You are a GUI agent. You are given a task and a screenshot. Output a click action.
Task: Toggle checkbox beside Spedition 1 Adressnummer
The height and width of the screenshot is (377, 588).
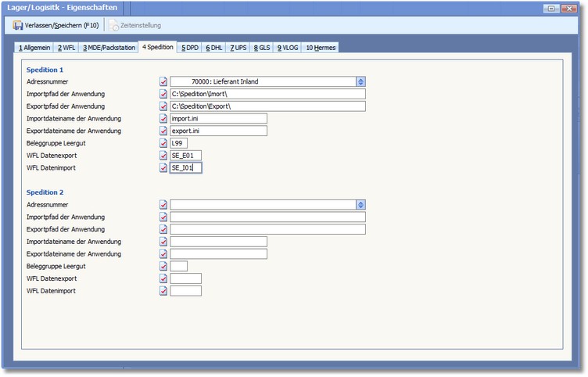(x=163, y=81)
